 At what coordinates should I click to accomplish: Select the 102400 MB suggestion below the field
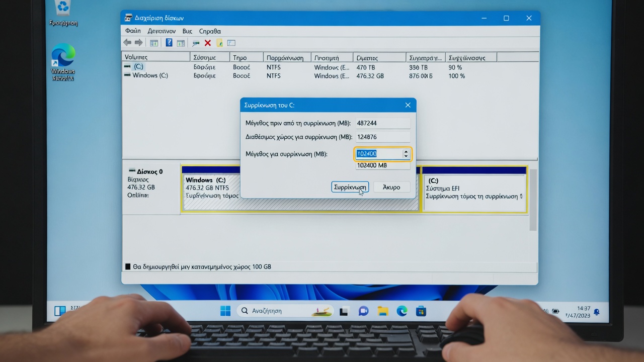pos(383,165)
